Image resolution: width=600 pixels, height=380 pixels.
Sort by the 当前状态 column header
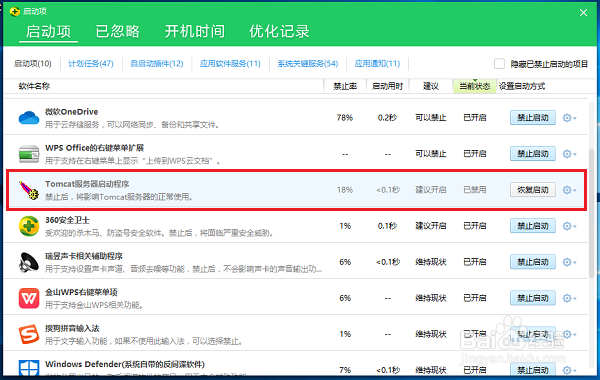pyautogui.click(x=474, y=86)
